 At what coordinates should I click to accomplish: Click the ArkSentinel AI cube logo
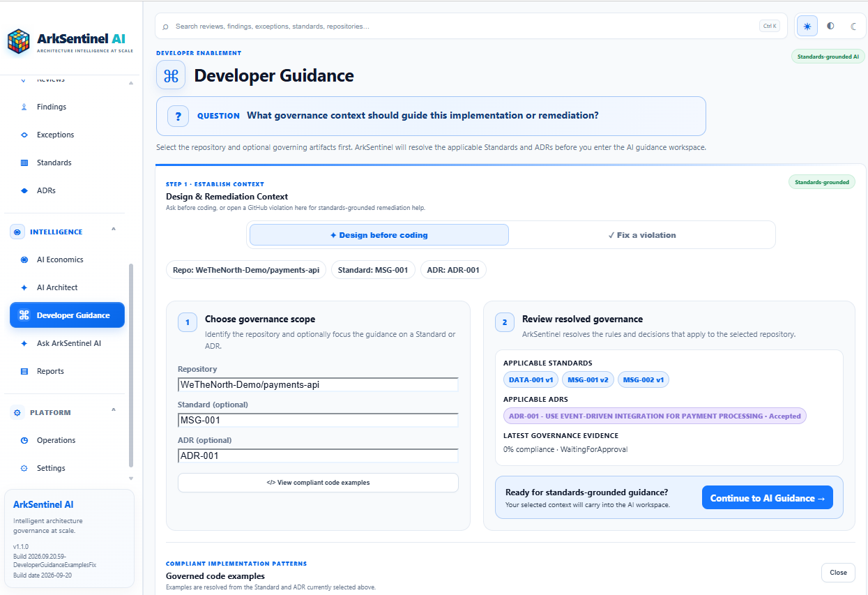pyautogui.click(x=19, y=41)
